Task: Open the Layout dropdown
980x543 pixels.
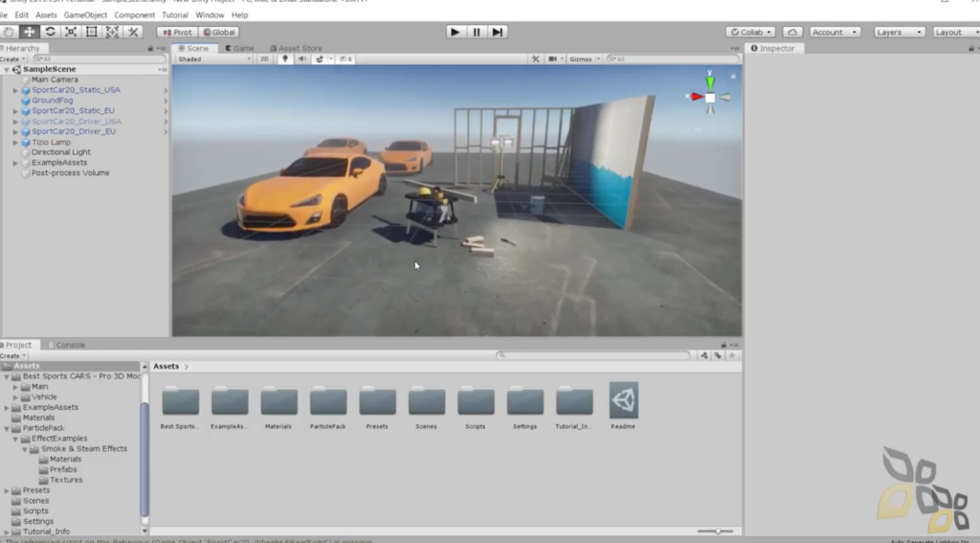Action: coord(956,32)
